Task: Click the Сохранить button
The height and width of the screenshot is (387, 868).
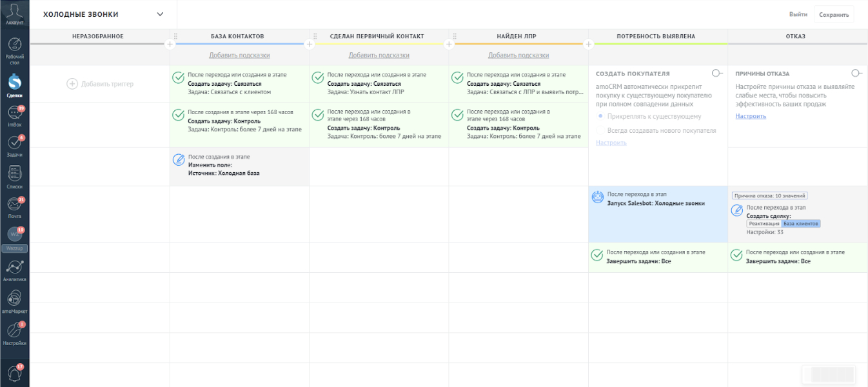Action: coord(834,15)
